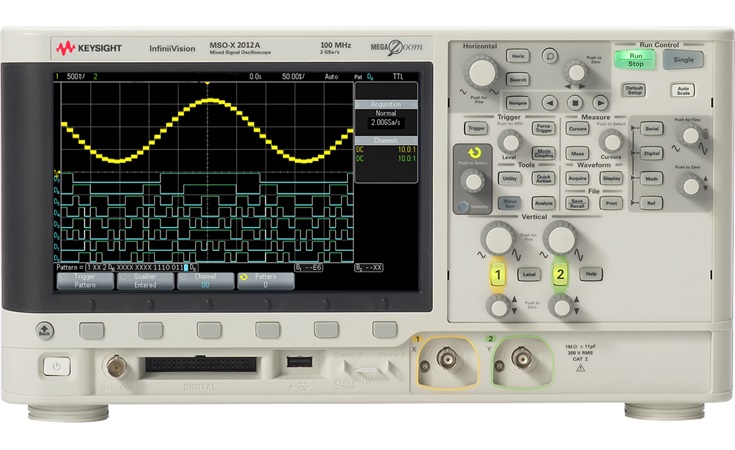
Task: Click the Navigate key
Action: pos(518,103)
